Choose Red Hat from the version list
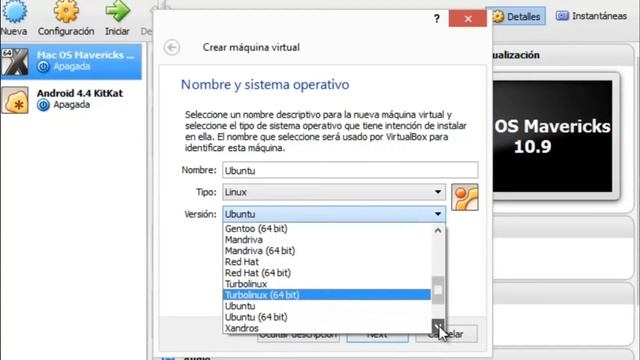Viewport: 640px width, 360px height. click(x=327, y=262)
